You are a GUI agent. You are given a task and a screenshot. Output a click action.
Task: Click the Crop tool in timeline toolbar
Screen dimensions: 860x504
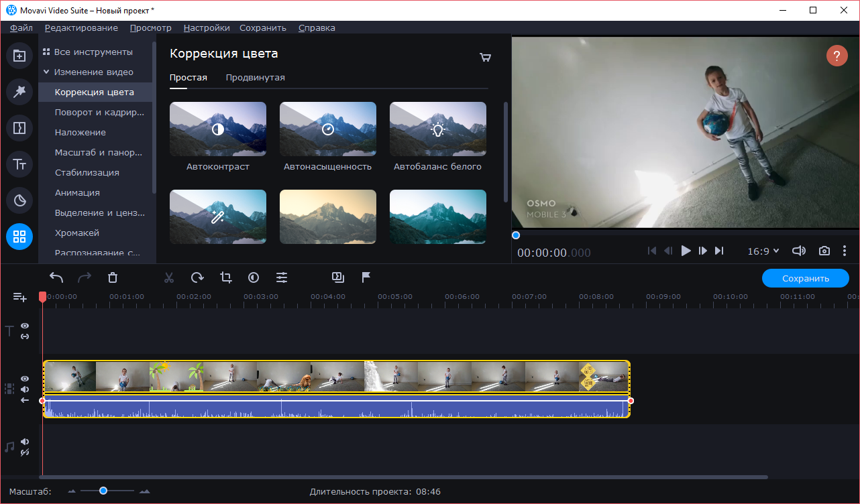click(x=225, y=277)
